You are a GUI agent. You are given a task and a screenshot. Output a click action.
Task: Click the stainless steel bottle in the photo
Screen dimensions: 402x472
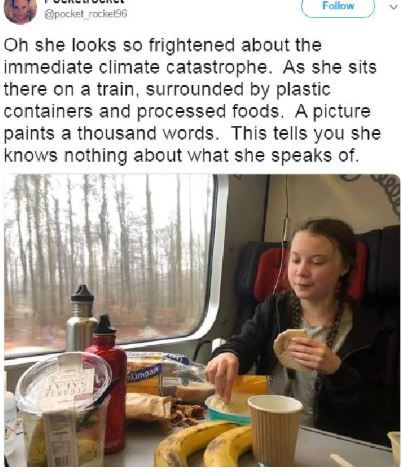coord(81,317)
